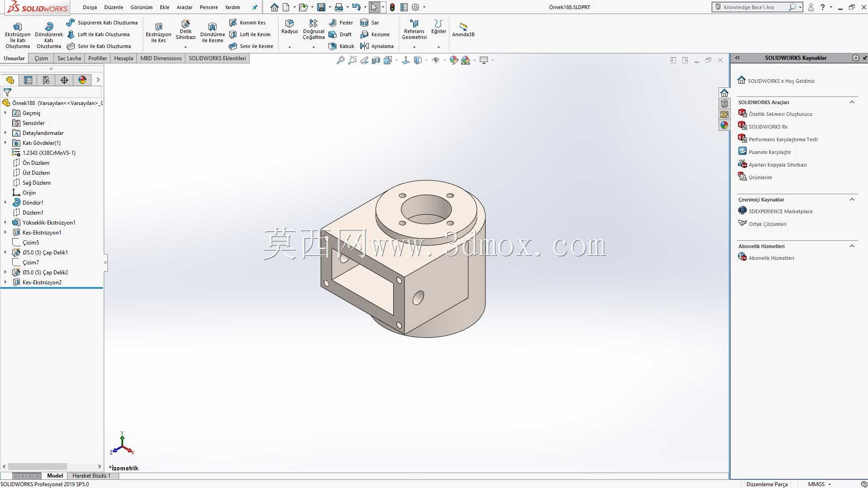Select Döndürme ile Kesme tool
Image resolution: width=868 pixels, height=488 pixels.
coord(212,33)
